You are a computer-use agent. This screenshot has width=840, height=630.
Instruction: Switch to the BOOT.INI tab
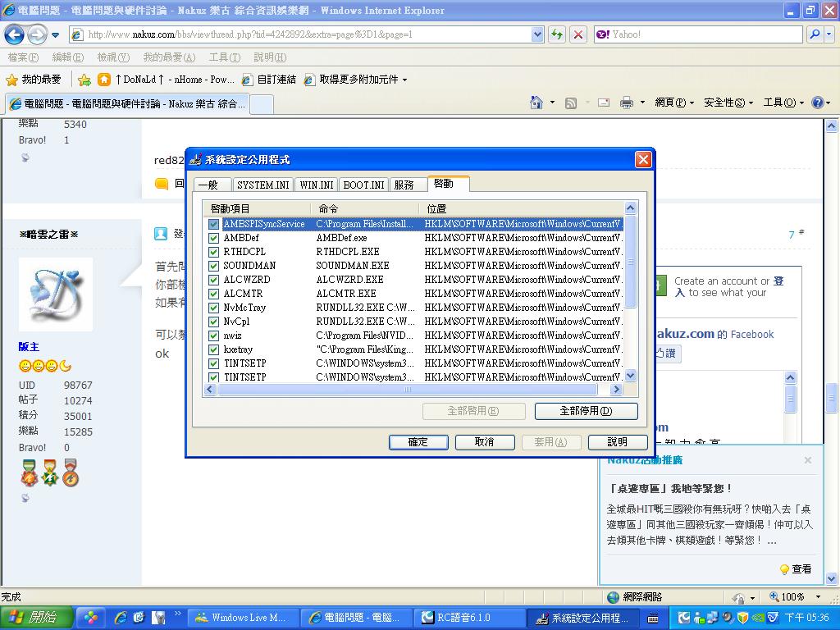[x=363, y=185]
